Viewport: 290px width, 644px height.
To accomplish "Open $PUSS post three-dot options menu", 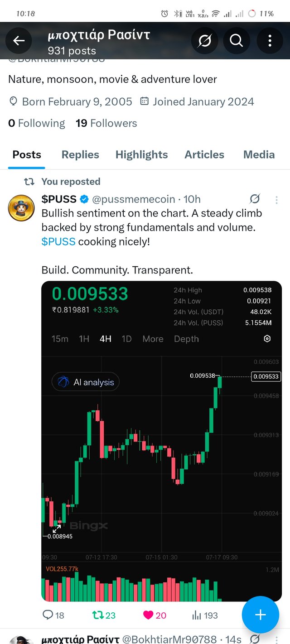I will [276, 199].
